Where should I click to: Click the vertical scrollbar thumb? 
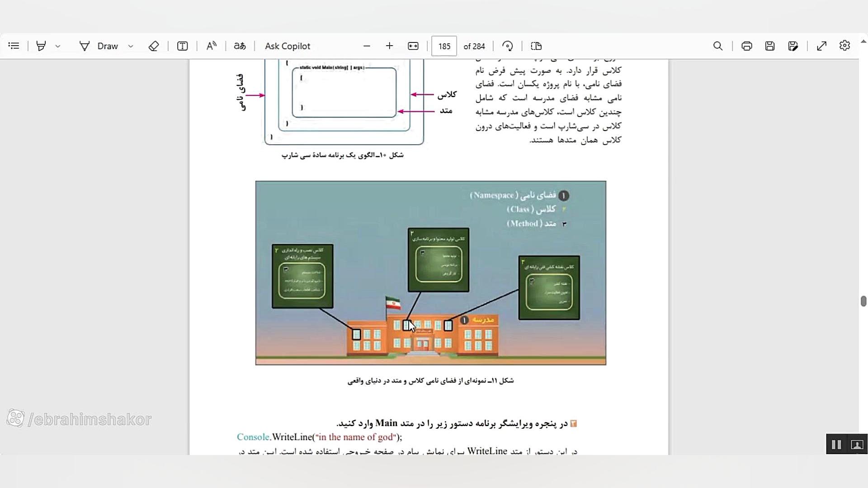[863, 301]
